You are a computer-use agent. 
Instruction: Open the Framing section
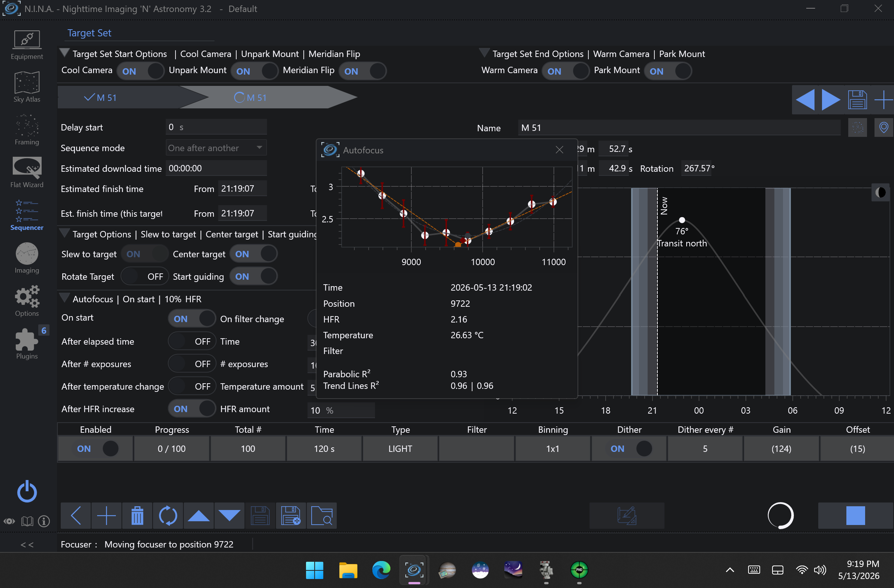(x=27, y=130)
